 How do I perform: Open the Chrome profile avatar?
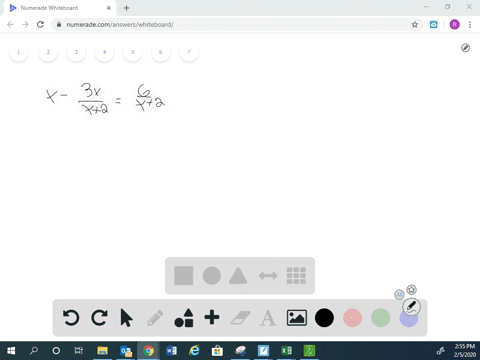click(455, 24)
